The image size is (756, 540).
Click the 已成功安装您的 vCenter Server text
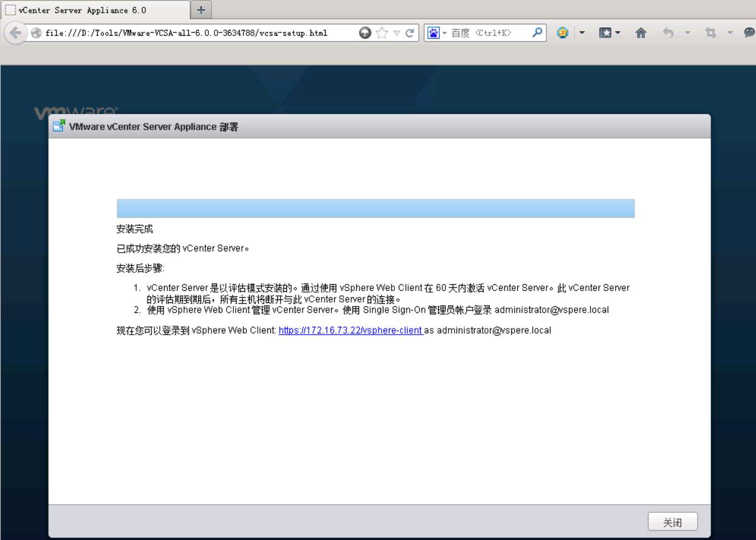pos(184,248)
